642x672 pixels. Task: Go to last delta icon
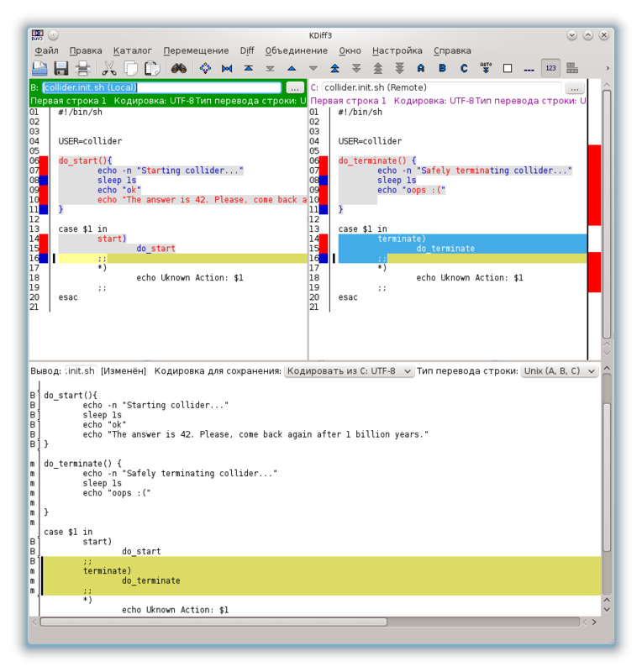(271, 68)
